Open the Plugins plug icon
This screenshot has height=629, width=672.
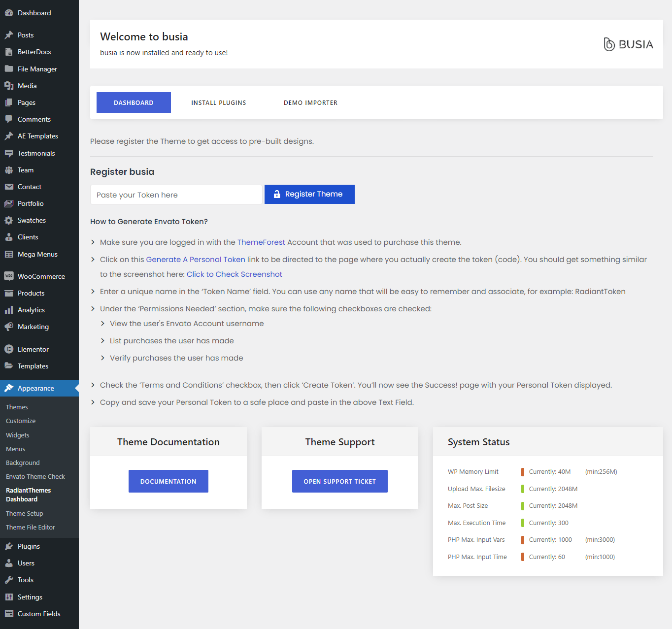[x=9, y=546]
